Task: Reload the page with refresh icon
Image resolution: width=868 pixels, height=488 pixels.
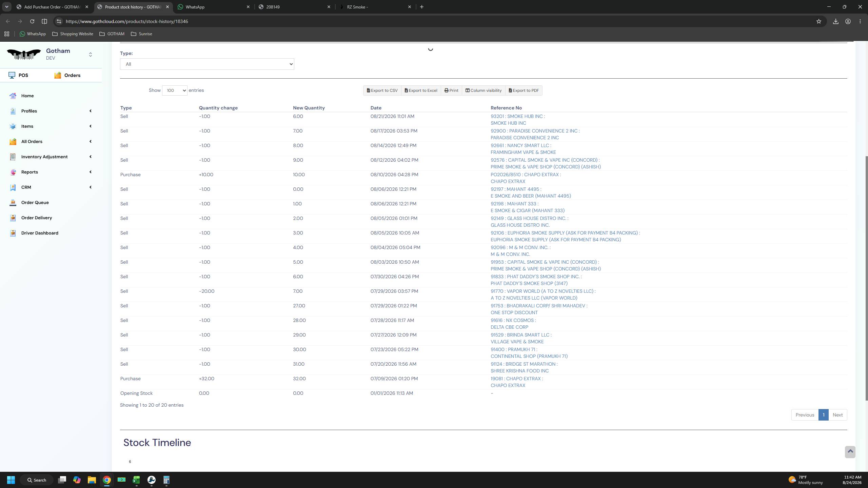Action: tap(32, 21)
